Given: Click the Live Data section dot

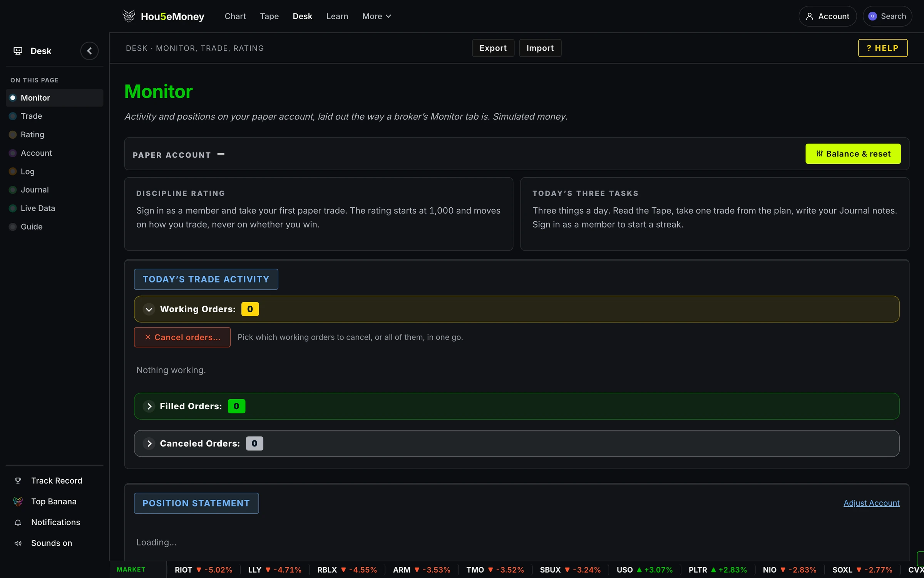Looking at the screenshot, I should click(13, 208).
